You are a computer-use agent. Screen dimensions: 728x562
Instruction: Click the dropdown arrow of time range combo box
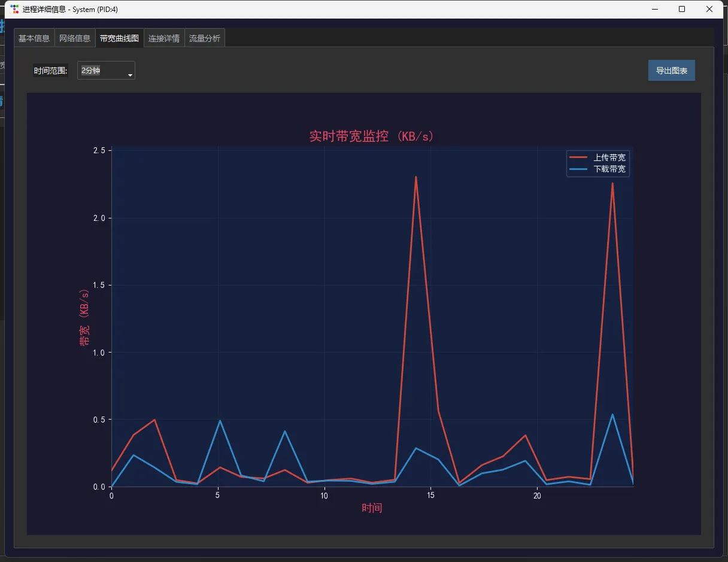coord(130,75)
